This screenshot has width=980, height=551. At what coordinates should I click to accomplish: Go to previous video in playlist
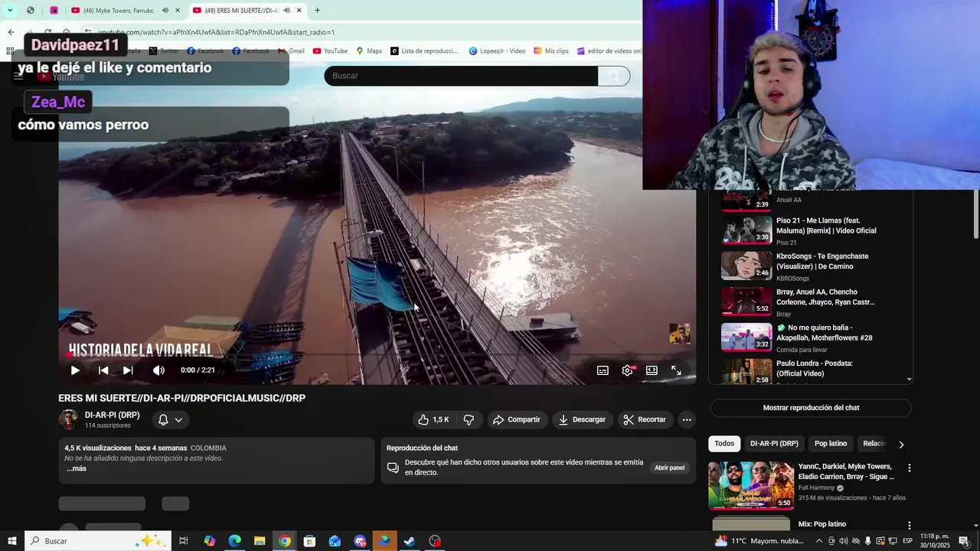(x=103, y=370)
